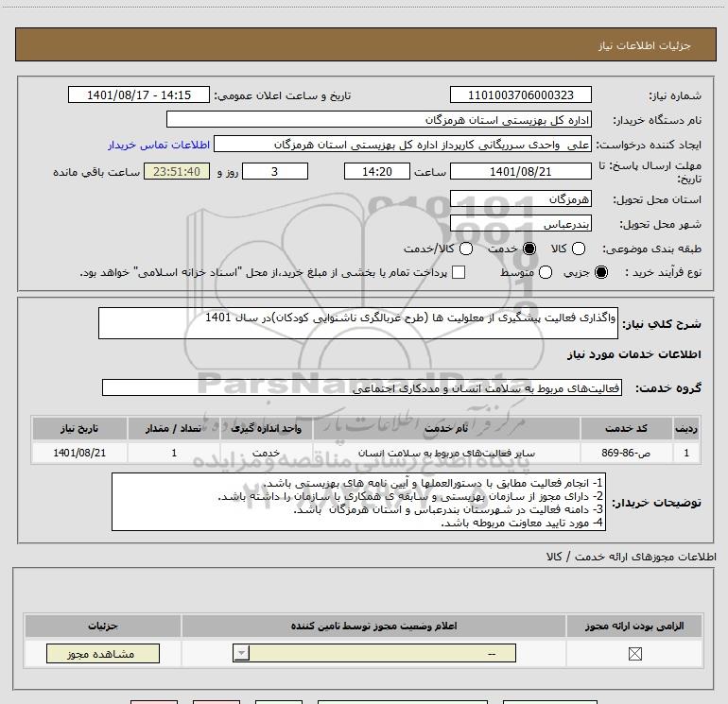Screen dimensions: 728x704
Task: Toggle mandatory license checkbox الزامی بودن
Action: (x=634, y=654)
